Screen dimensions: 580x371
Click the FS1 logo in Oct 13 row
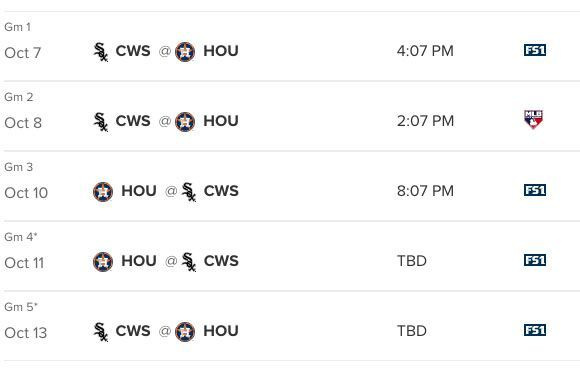pos(535,330)
